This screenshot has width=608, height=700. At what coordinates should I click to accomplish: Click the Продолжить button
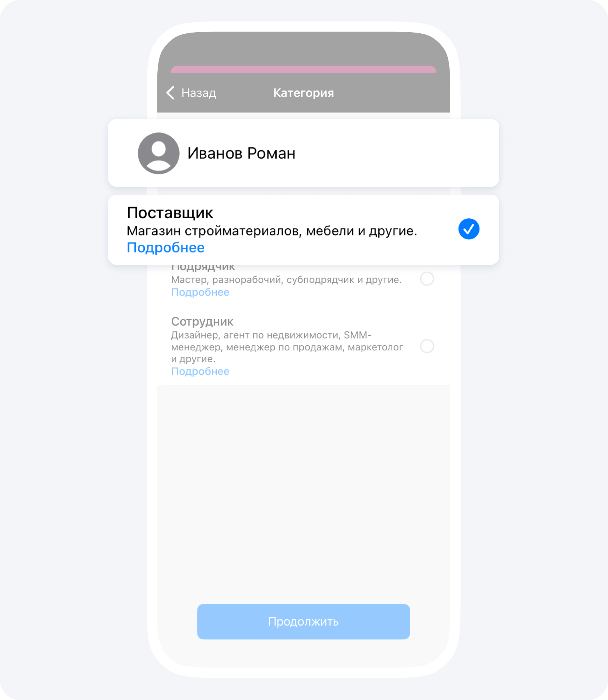303,622
